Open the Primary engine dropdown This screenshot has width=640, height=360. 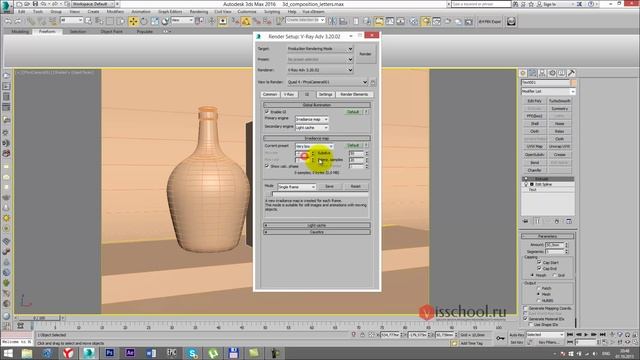click(312, 119)
